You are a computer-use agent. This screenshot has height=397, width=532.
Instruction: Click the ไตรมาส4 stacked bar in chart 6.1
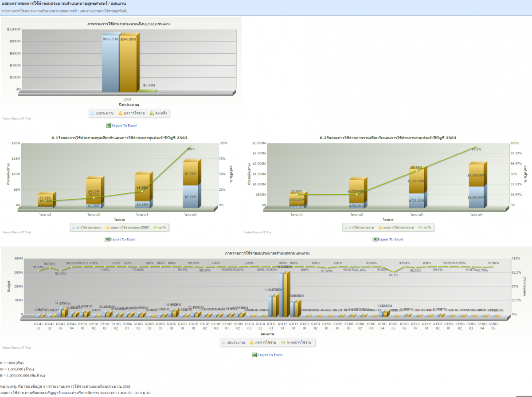click(x=191, y=185)
